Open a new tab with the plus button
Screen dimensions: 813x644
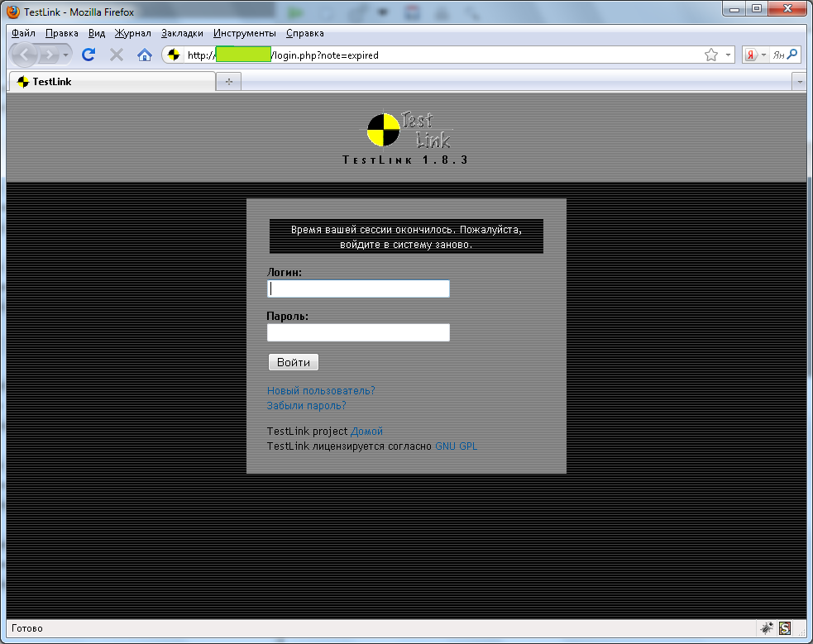click(x=228, y=82)
